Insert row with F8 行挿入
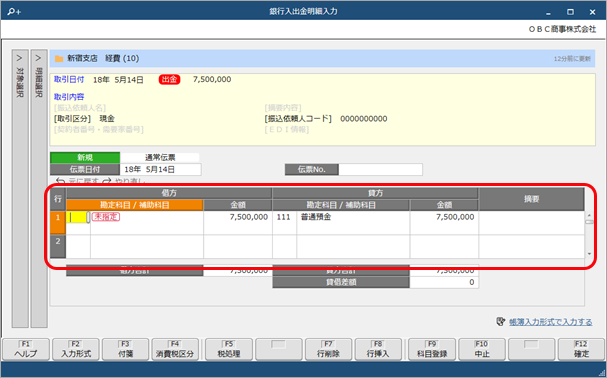607x378 pixels. (378, 349)
